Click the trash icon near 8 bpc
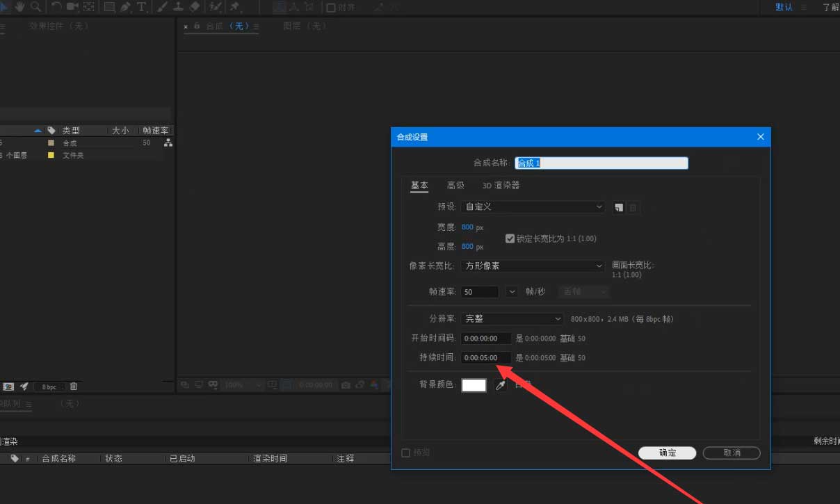 point(73,386)
